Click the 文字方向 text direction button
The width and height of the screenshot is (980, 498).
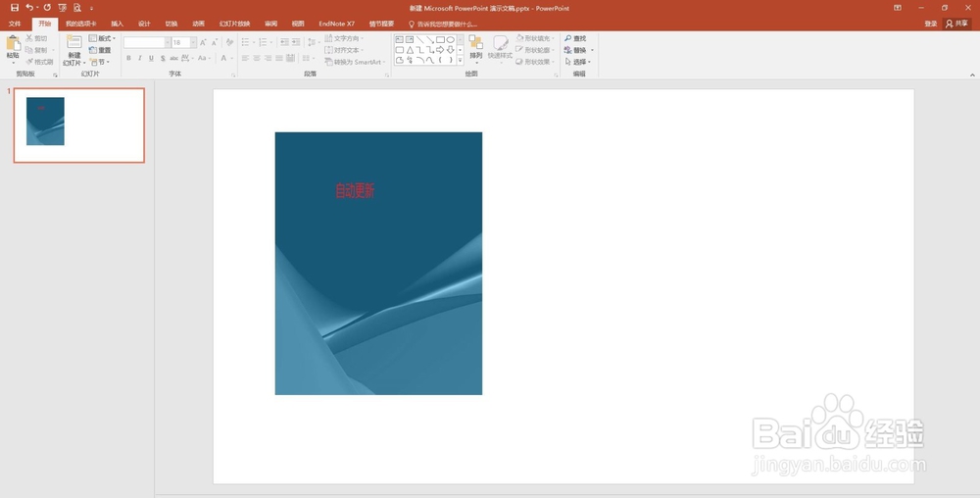(x=345, y=38)
